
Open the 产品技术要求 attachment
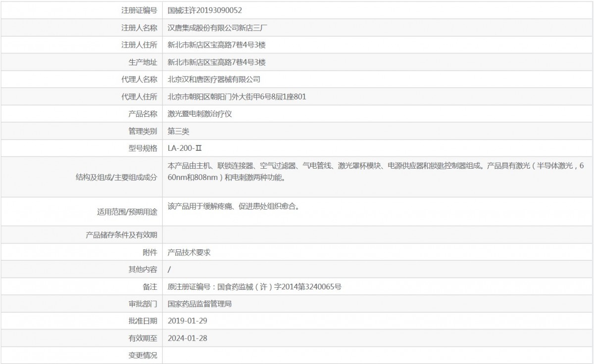click(x=190, y=252)
